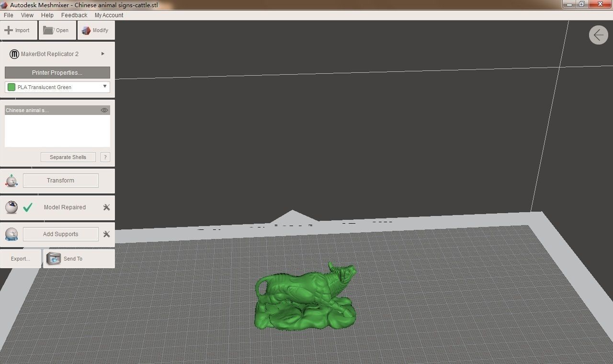Open the File menu
The width and height of the screenshot is (613, 364).
[9, 15]
